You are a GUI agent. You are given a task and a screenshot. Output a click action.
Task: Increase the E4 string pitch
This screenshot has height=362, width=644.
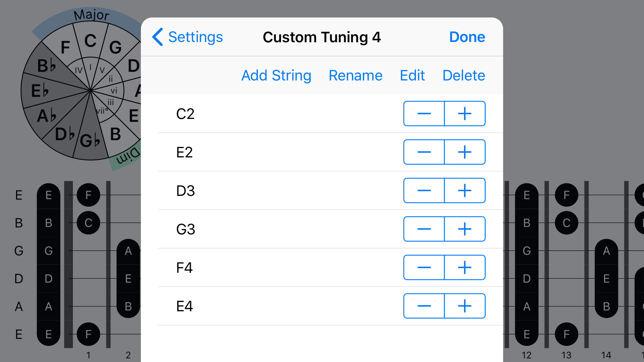tap(465, 306)
